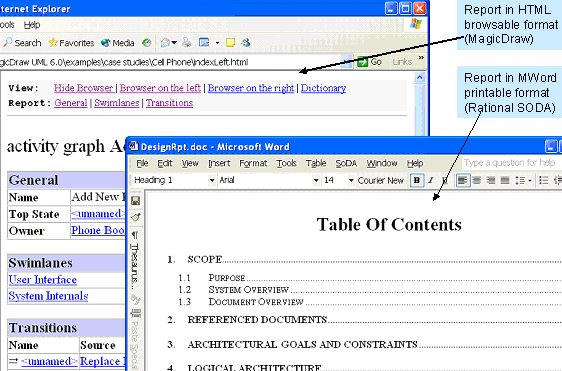Open the Heading 1 style dropdown

pyautogui.click(x=212, y=180)
